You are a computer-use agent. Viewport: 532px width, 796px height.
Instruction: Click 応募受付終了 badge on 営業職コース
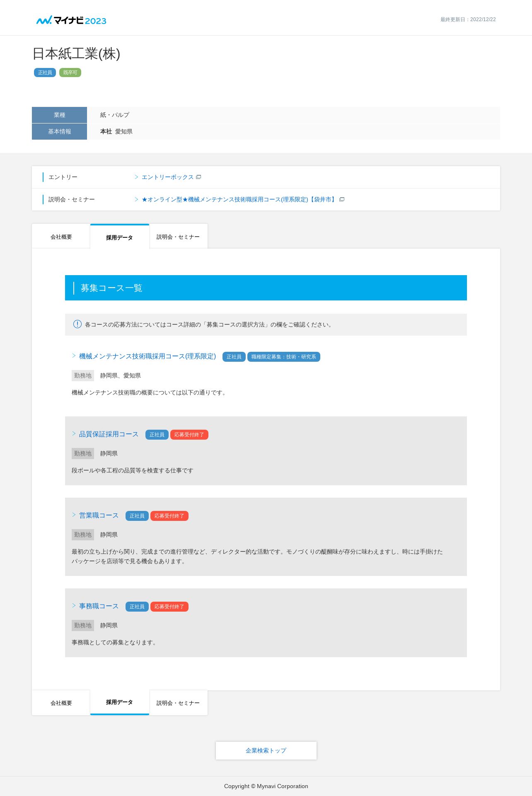(x=169, y=516)
